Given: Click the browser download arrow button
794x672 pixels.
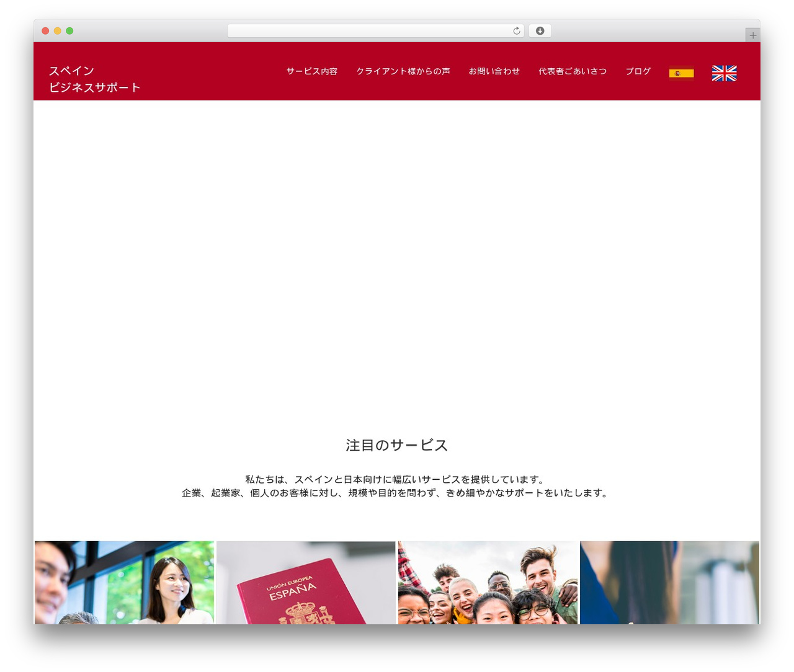Looking at the screenshot, I should pos(540,31).
